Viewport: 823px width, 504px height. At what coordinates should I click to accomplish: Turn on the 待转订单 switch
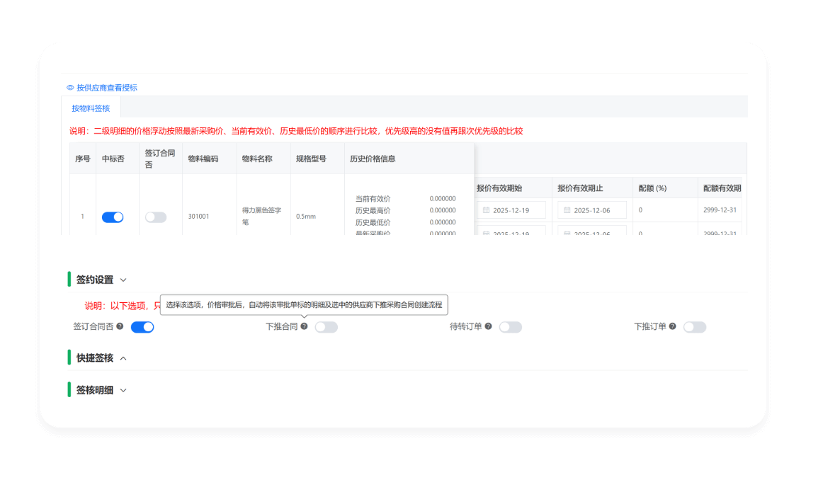[x=510, y=326]
